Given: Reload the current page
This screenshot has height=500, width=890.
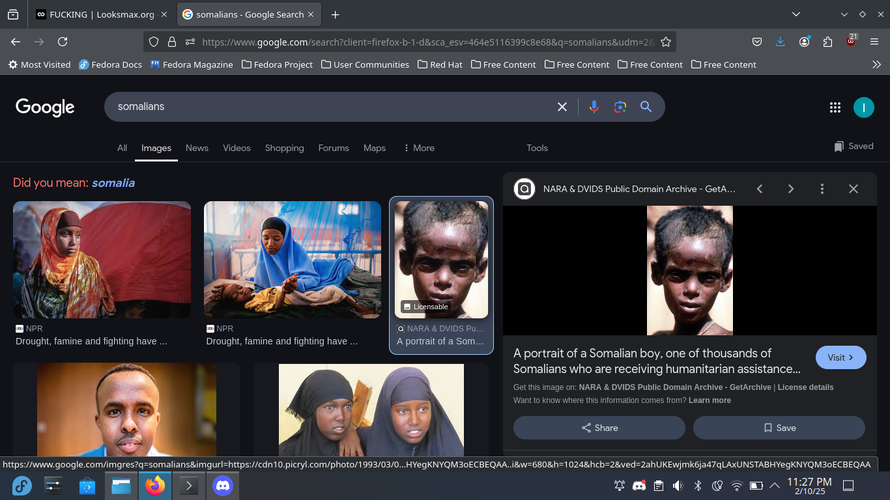Looking at the screenshot, I should [63, 42].
